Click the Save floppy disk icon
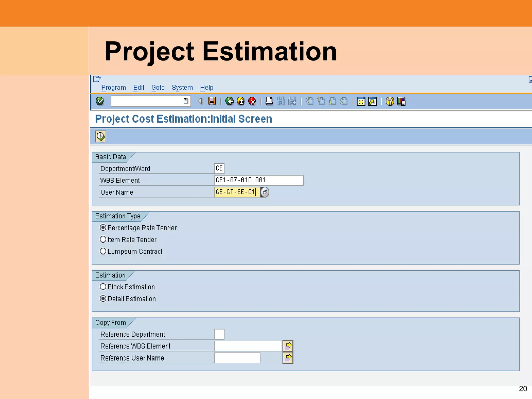532x399 pixels. pyautogui.click(x=212, y=101)
